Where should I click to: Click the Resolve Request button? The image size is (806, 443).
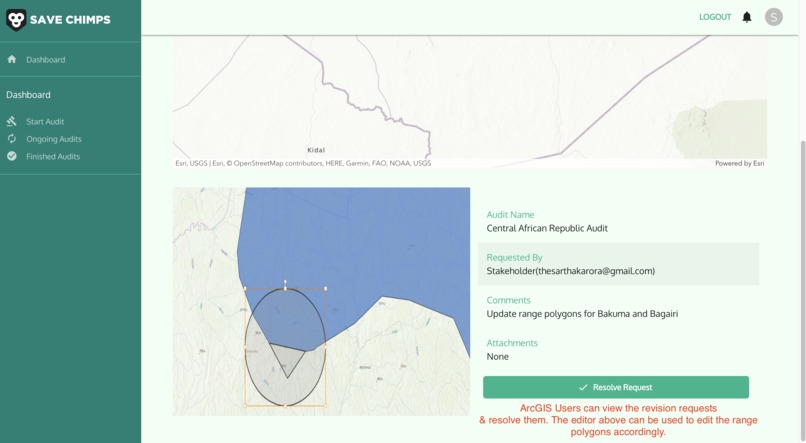point(616,387)
